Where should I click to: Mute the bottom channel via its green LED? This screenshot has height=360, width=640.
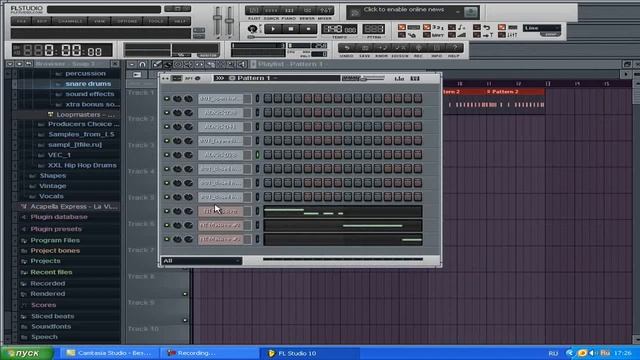pyautogui.click(x=167, y=239)
